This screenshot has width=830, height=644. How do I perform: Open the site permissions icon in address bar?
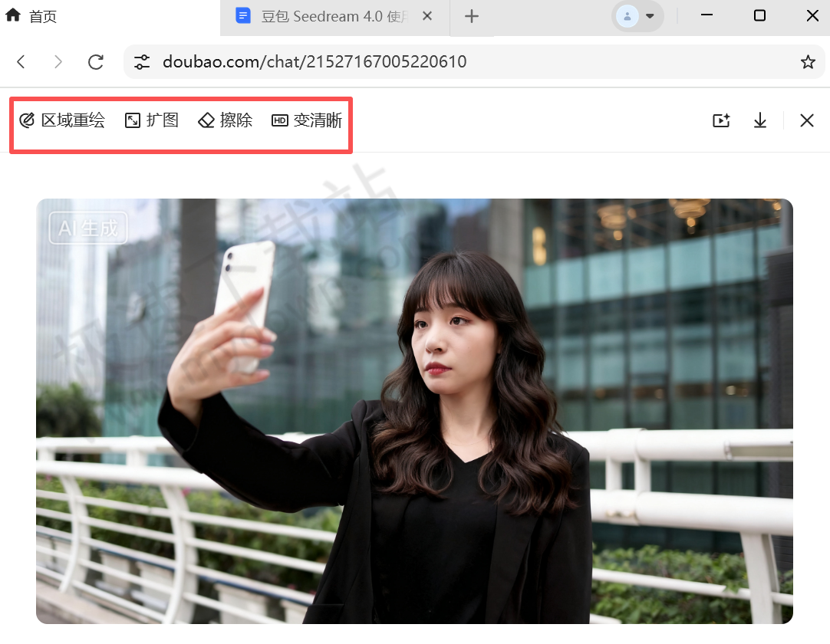click(x=142, y=61)
